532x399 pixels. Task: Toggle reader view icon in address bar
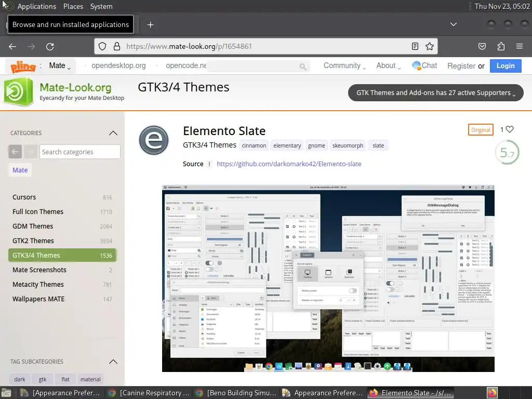tap(415, 46)
